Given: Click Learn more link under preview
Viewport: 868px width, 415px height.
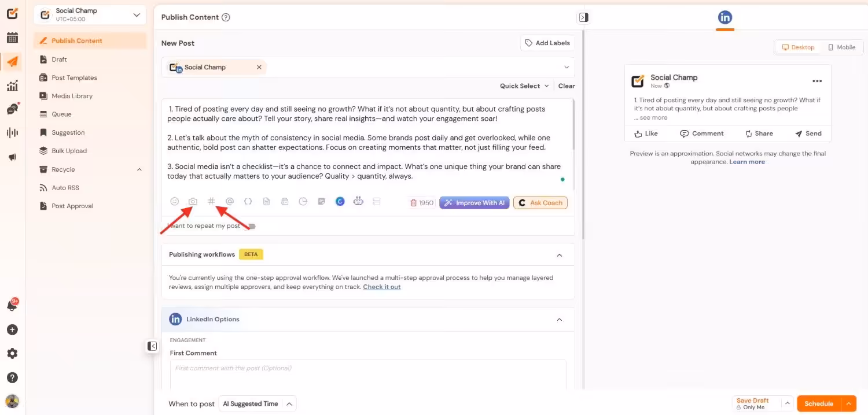Looking at the screenshot, I should (747, 162).
